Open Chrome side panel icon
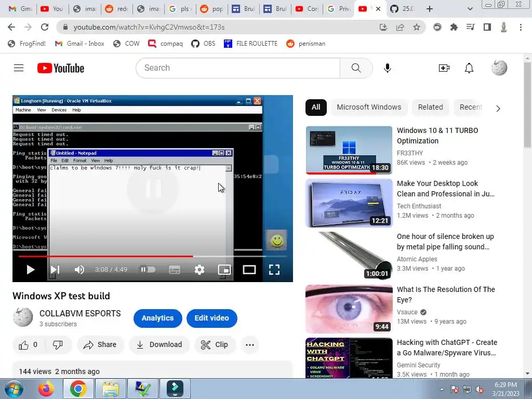This screenshot has width=532, height=399. click(487, 27)
